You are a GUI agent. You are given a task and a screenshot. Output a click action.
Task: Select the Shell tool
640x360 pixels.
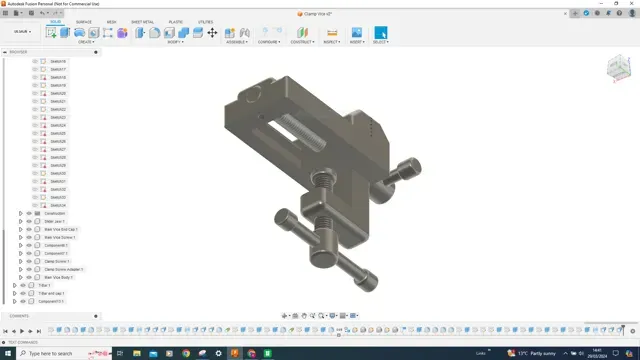[169, 33]
